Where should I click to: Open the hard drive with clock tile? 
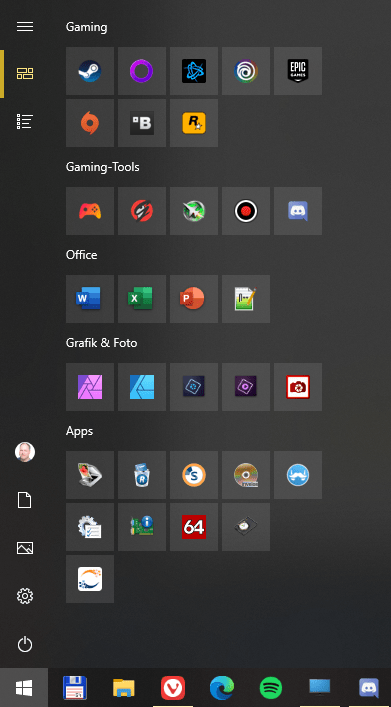tap(246, 527)
